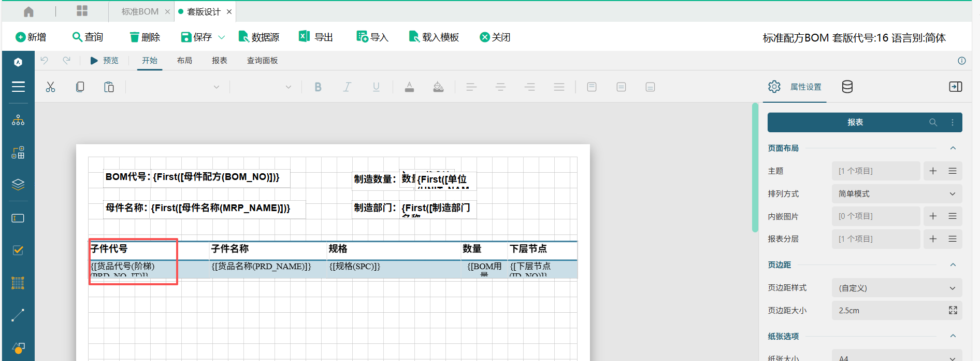Click the copy icon in toolbar
The width and height of the screenshot is (980, 361).
80,87
